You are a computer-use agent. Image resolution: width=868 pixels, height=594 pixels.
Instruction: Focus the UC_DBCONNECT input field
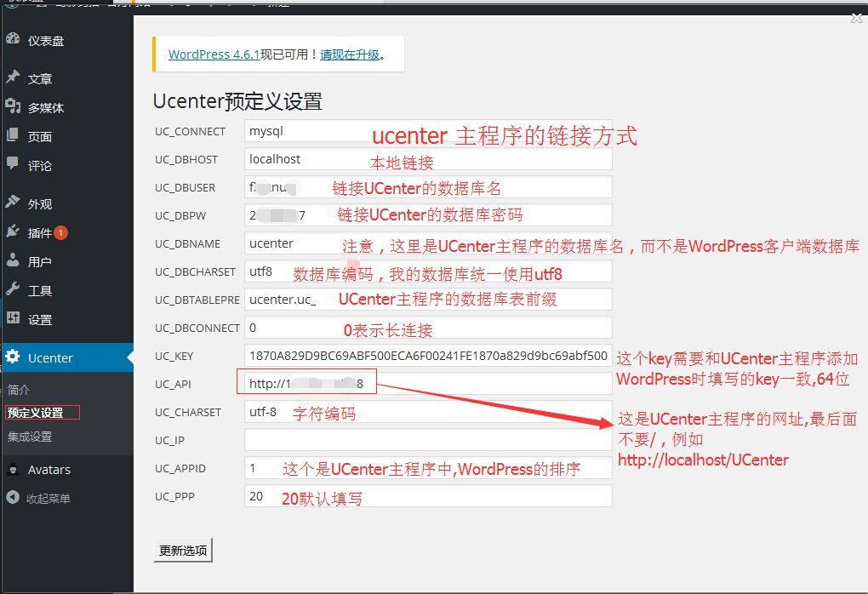point(428,328)
